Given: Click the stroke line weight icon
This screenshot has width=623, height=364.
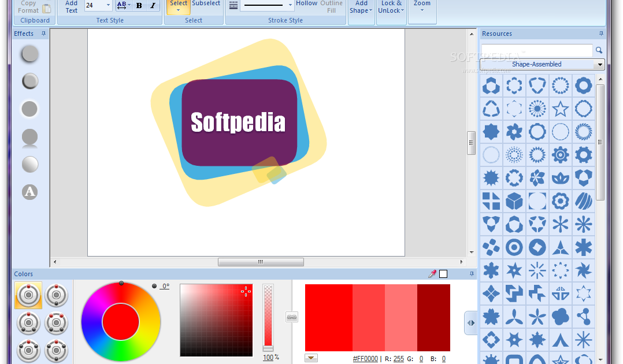Looking at the screenshot, I should [x=233, y=6].
